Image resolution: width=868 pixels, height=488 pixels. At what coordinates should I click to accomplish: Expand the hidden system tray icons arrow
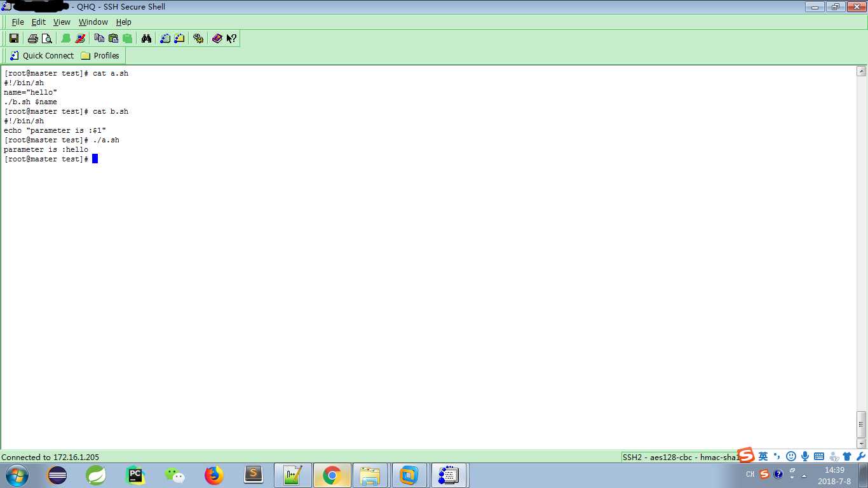(804, 475)
